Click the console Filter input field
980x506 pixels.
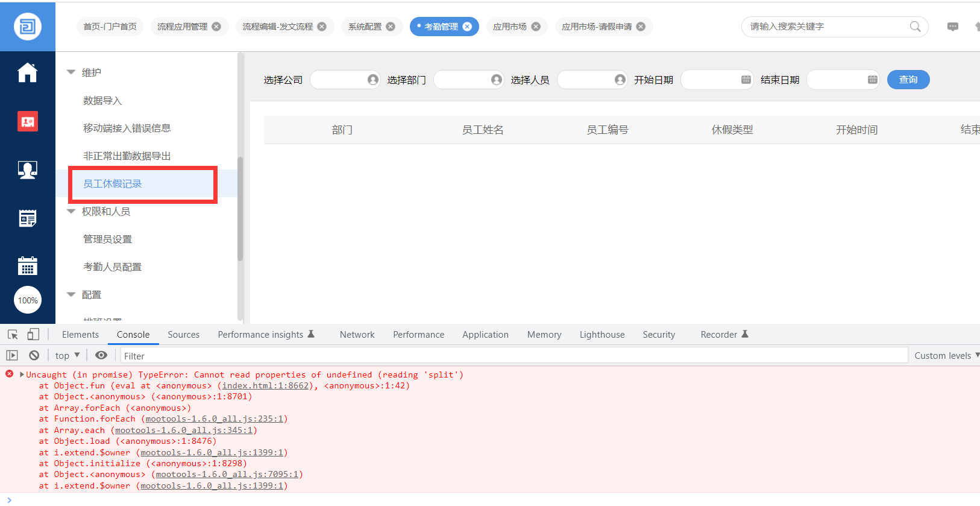(514, 355)
